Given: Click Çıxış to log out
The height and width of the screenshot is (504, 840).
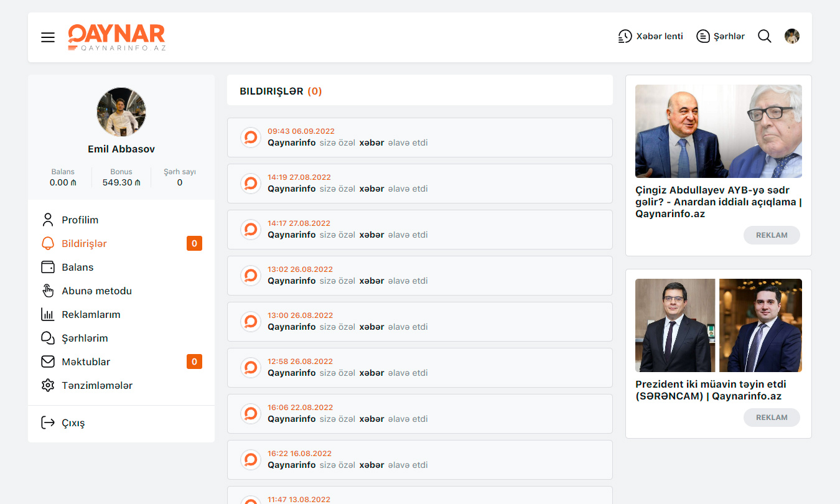Looking at the screenshot, I should [x=73, y=422].
